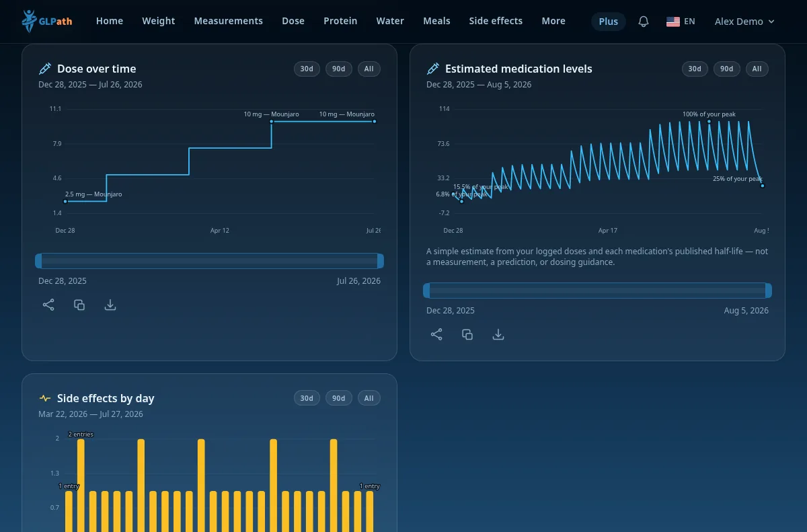Download the Estimated medication levels chart

[498, 334]
